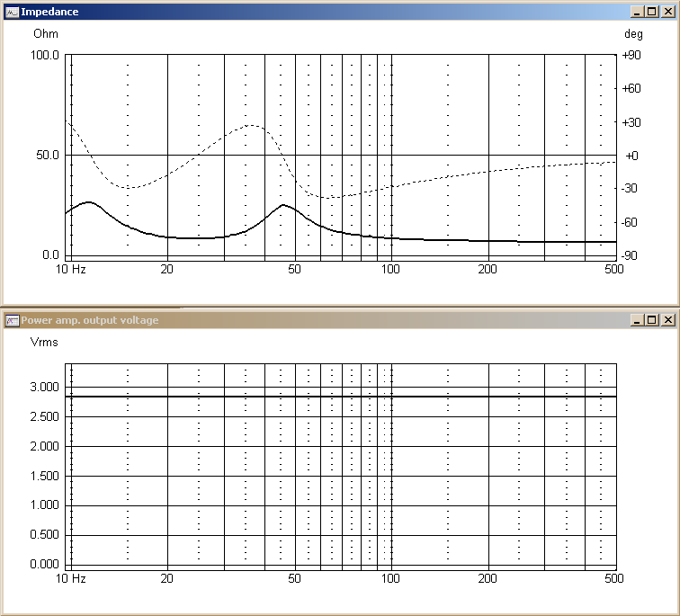The image size is (680, 616).
Task: Click the Vrms axis label
Action: point(44,342)
